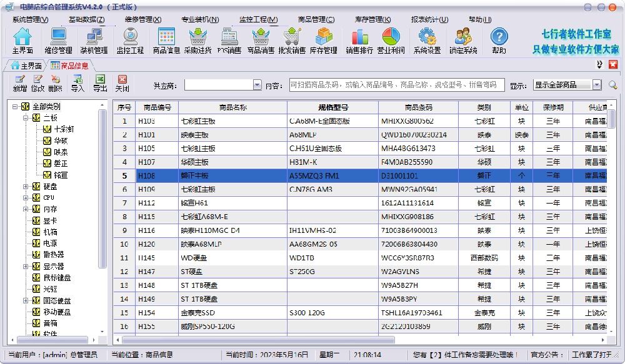Click the product search input field
This screenshot has width=625, height=364.
click(397, 85)
